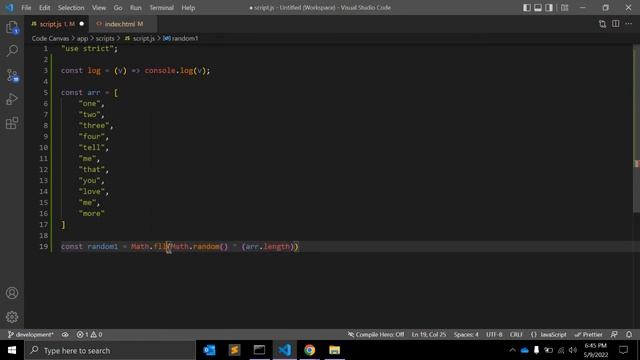Click line number 19 in the gutter
Viewport: 640px width, 360px height.
[x=43, y=247]
